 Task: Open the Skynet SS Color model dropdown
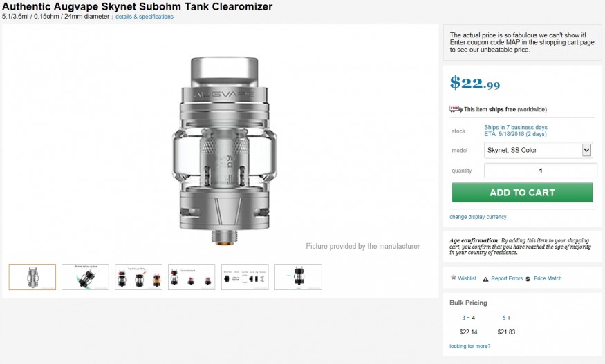(538, 150)
